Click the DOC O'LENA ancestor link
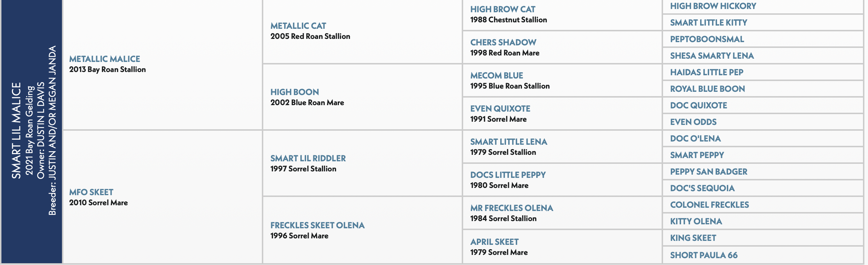 (695, 138)
